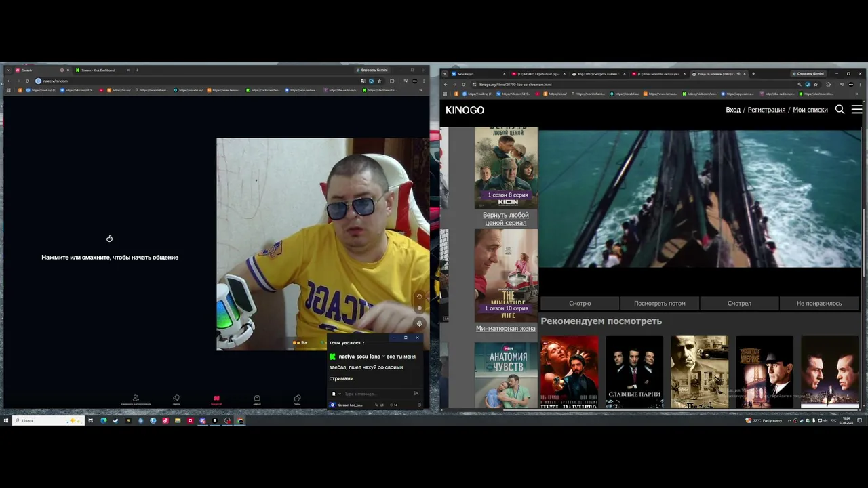
Task: Go back in the rulet.tv browser window
Action: 9,81
